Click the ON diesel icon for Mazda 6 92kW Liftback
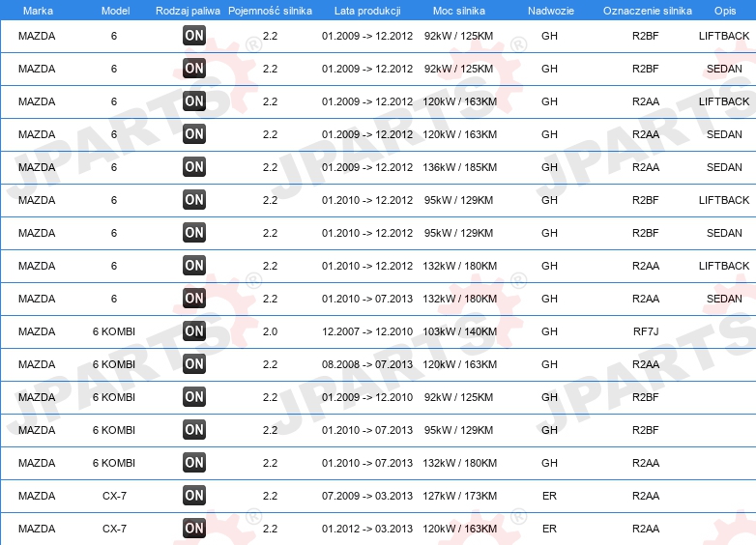Viewport: 756px width, 545px height. (x=194, y=36)
